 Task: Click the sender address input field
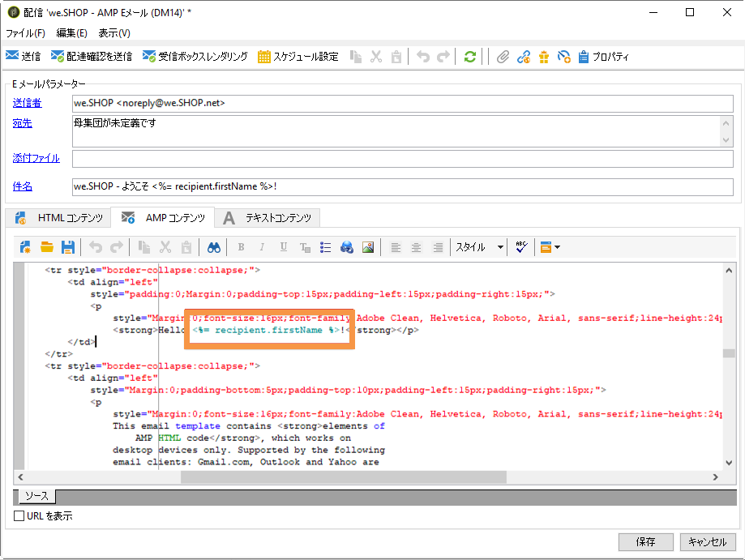[x=402, y=103]
